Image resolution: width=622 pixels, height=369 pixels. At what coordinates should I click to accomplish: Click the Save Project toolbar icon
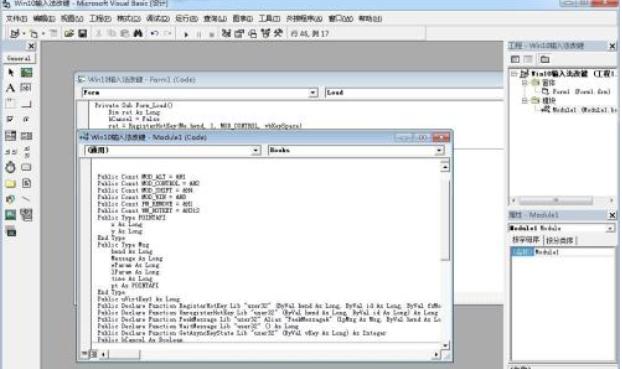coord(82,34)
